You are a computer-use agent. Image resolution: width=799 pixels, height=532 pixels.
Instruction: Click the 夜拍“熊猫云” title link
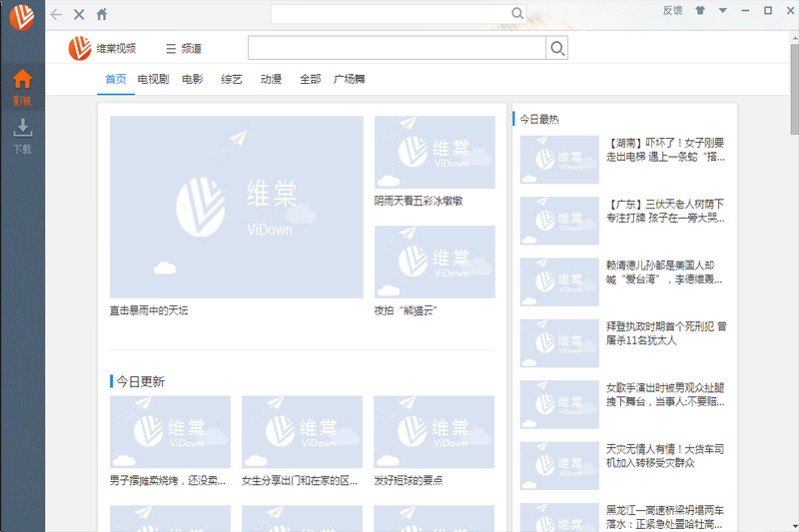click(405, 310)
